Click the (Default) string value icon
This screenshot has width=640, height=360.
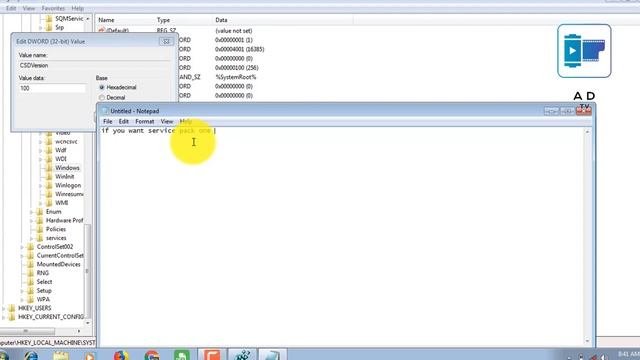tap(102, 31)
